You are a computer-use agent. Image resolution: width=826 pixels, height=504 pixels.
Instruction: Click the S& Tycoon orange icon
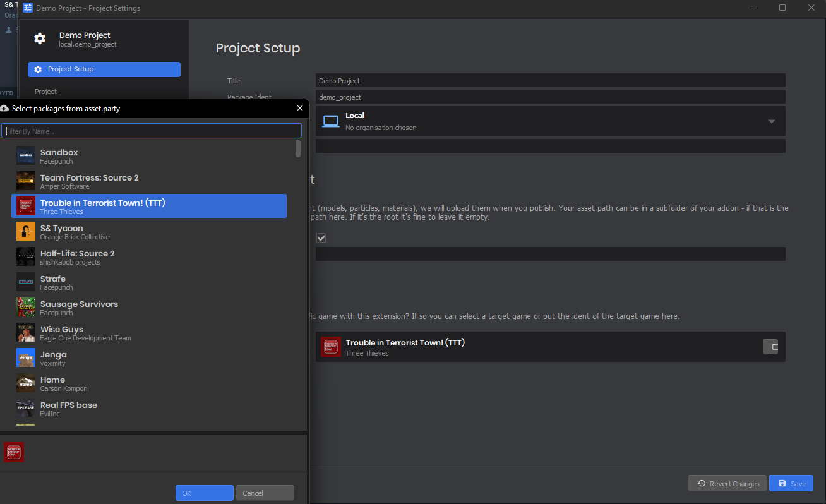coord(26,232)
